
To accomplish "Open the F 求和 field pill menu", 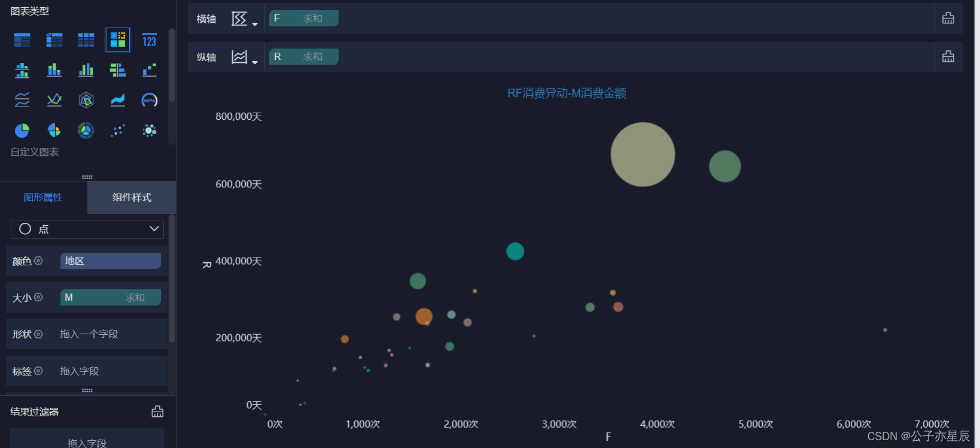I will point(304,18).
